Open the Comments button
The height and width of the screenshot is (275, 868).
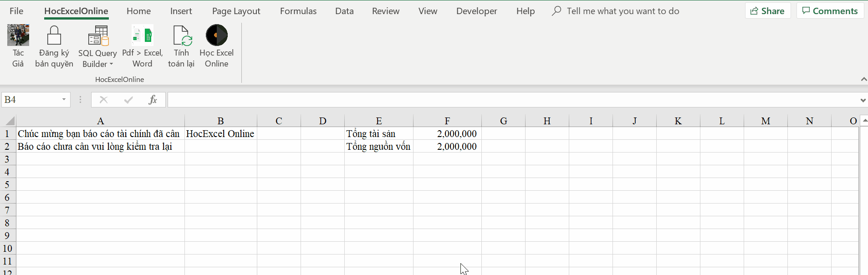click(x=830, y=11)
